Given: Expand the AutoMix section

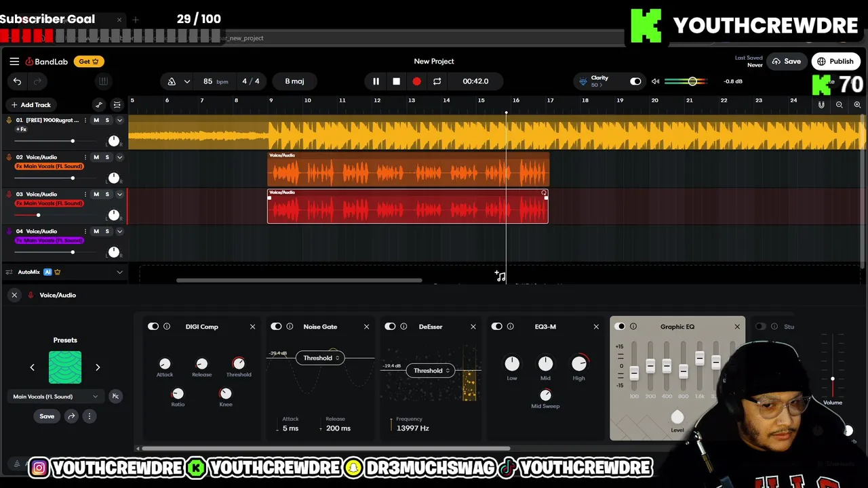Looking at the screenshot, I should click(x=119, y=272).
